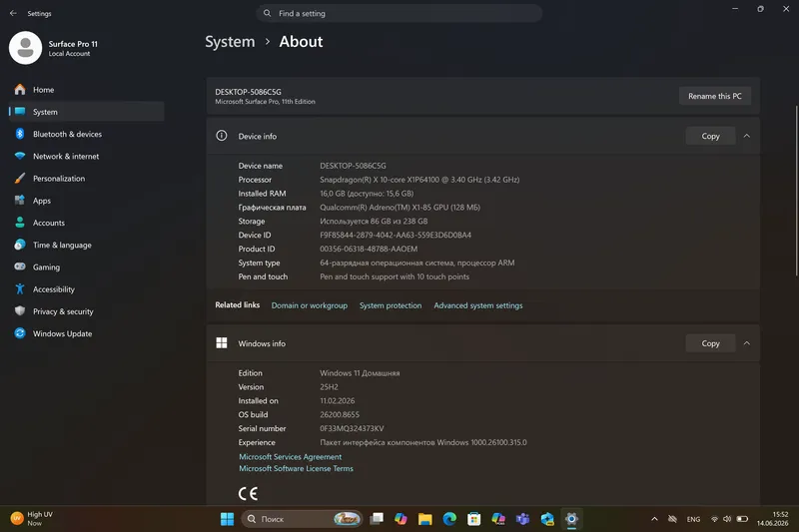Screen dimensions: 799x532
Task: Click the Gaming controller icon
Action: [20, 266]
